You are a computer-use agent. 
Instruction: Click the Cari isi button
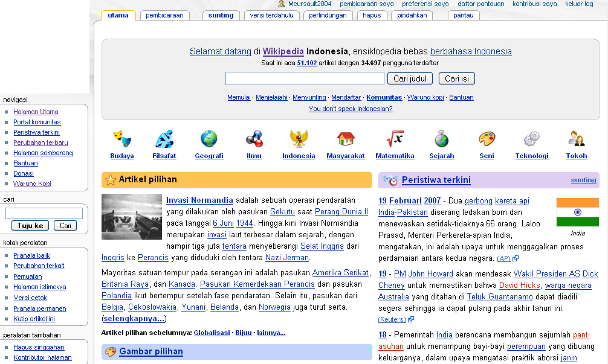point(457,78)
